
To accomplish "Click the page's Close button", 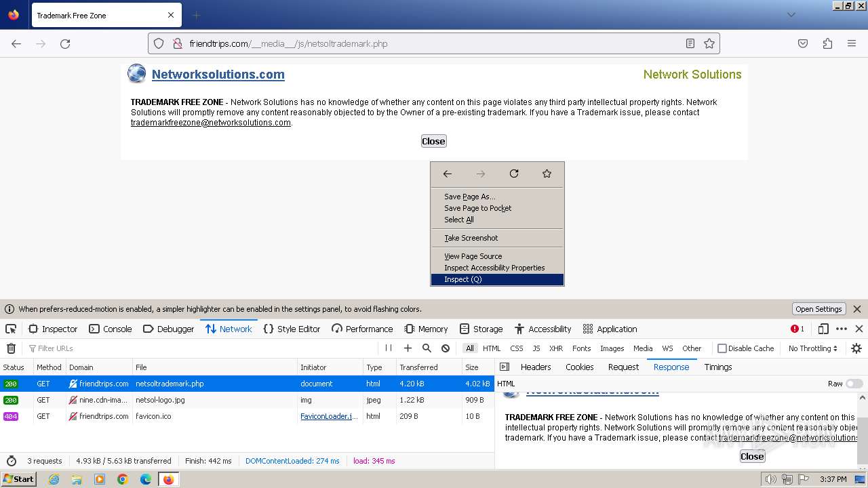I will pyautogui.click(x=433, y=141).
